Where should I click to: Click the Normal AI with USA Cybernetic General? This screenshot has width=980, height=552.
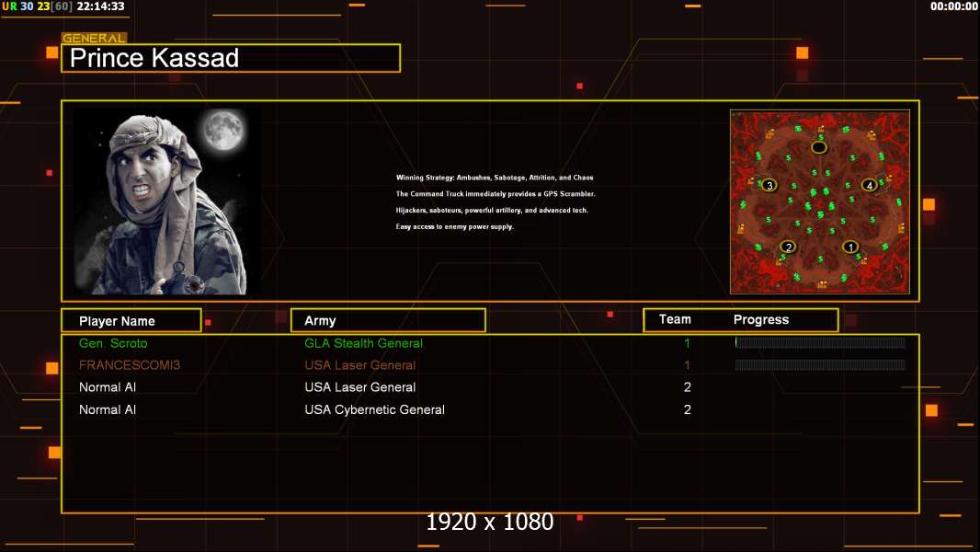coord(108,410)
